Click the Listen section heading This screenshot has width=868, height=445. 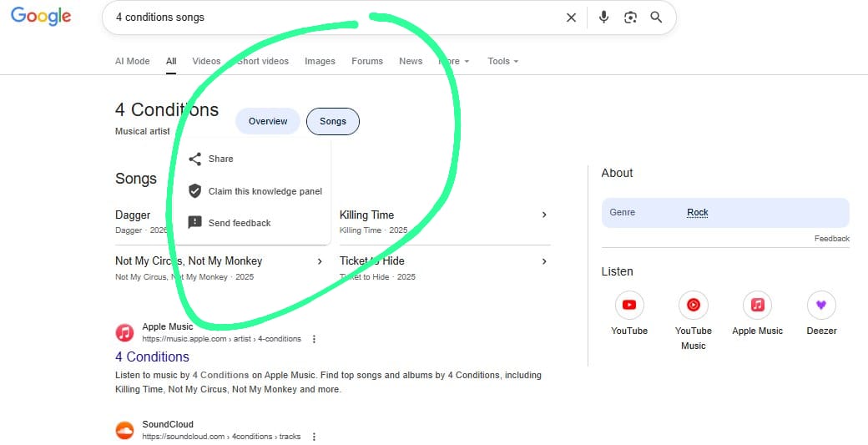click(617, 272)
